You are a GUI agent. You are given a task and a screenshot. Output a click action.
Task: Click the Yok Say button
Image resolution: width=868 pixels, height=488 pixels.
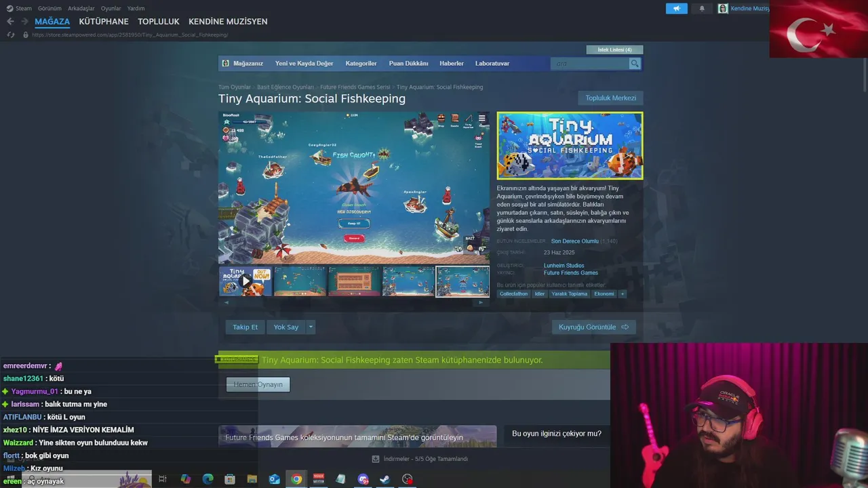286,327
